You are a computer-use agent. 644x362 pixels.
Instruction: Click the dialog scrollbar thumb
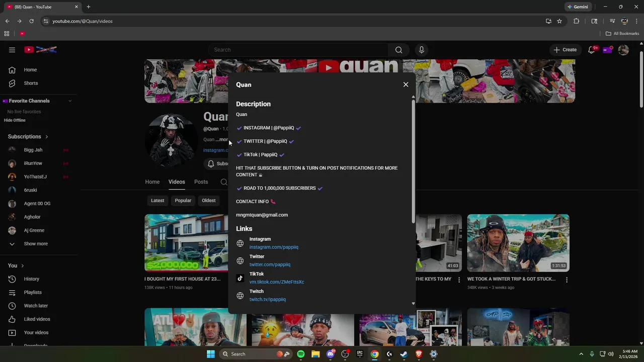[414, 161]
